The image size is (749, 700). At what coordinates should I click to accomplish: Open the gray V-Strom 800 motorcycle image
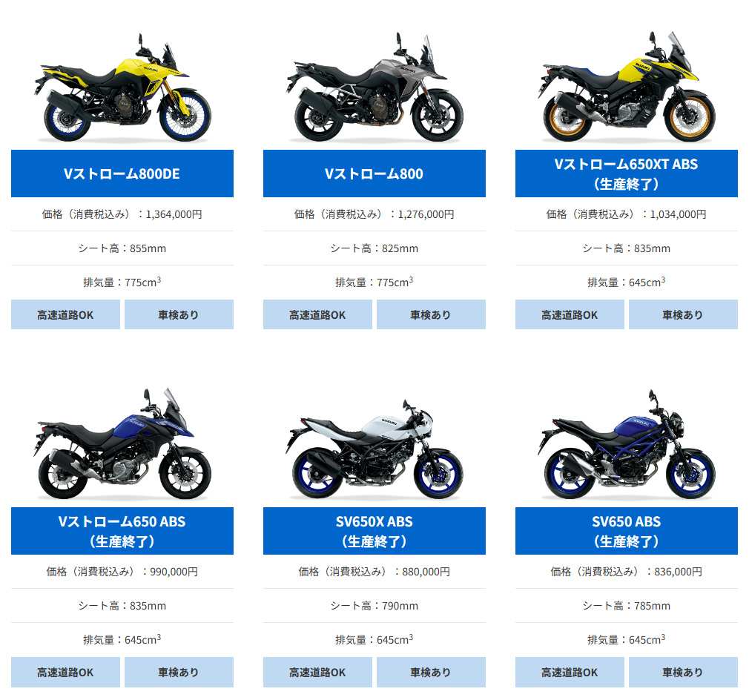[374, 87]
